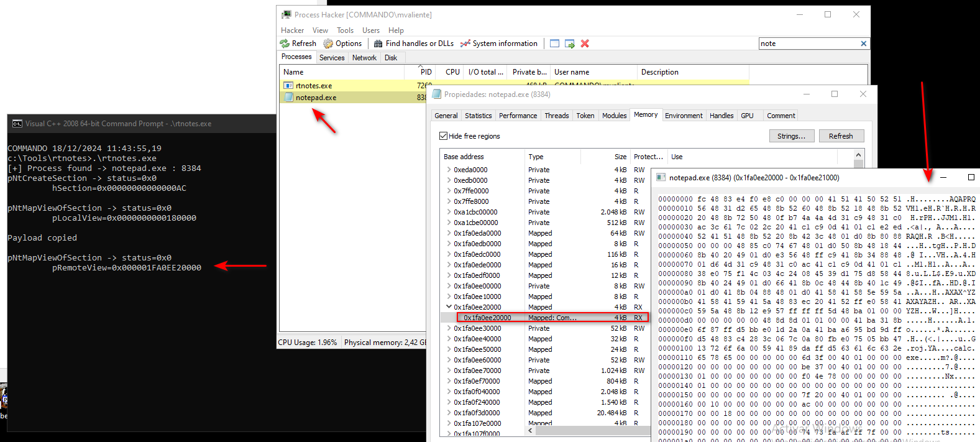The width and height of the screenshot is (980, 442).
Task: Switch to the Services tab
Action: pyautogui.click(x=332, y=58)
